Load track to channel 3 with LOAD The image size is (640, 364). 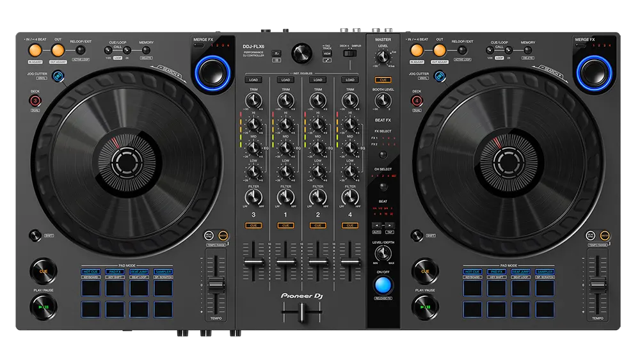253,80
